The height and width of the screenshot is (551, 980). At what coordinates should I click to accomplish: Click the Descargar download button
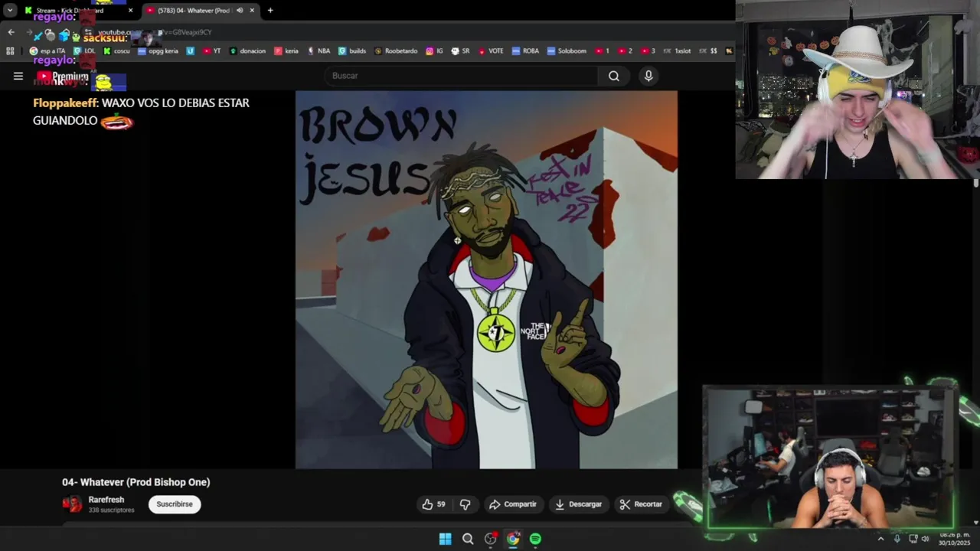[x=578, y=504]
